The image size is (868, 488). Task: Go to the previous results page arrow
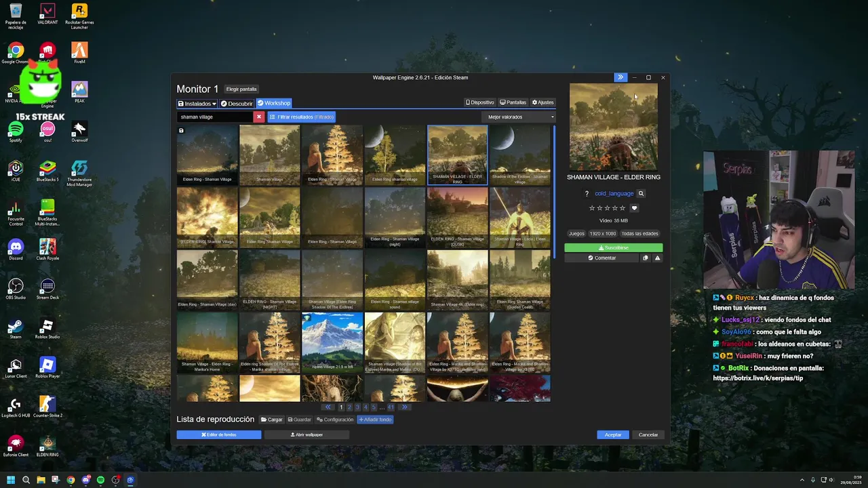pos(328,407)
